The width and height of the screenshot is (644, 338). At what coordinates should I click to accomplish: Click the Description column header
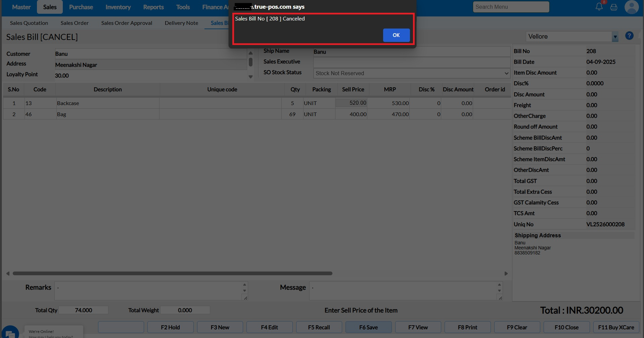coord(107,90)
